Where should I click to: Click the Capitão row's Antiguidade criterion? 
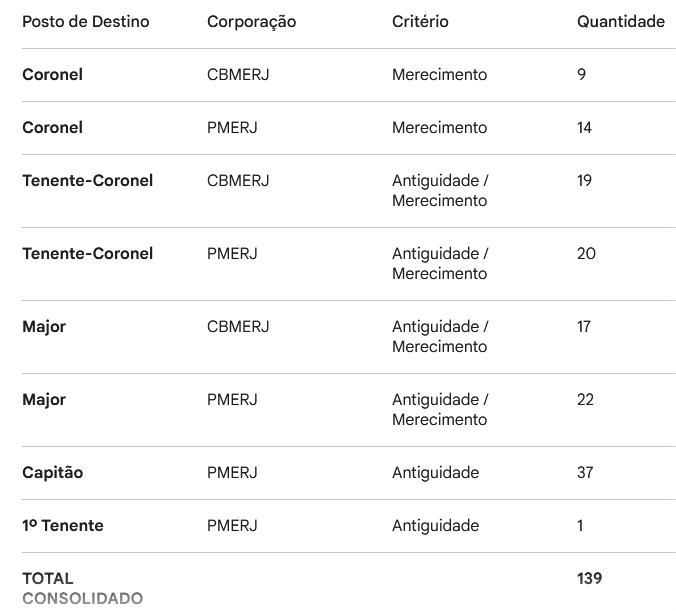click(x=435, y=472)
